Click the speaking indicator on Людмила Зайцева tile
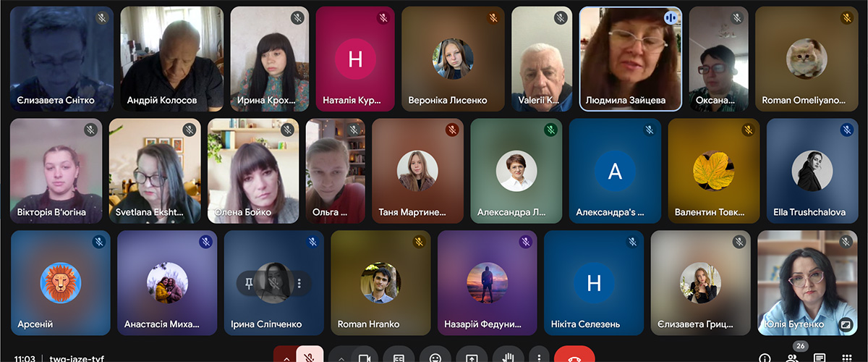The height and width of the screenshot is (362, 868). [671, 18]
